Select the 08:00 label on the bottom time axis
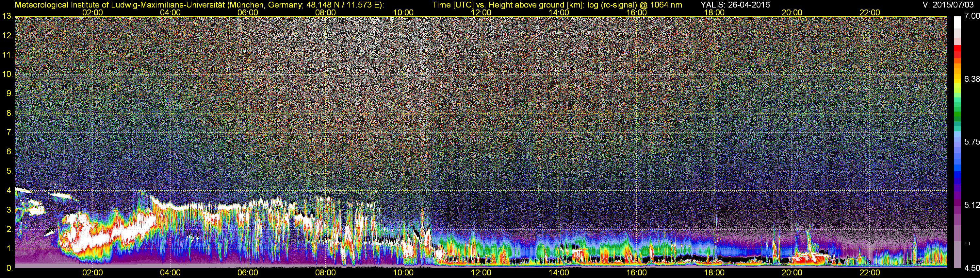This screenshot has width=980, height=278. [x=326, y=273]
